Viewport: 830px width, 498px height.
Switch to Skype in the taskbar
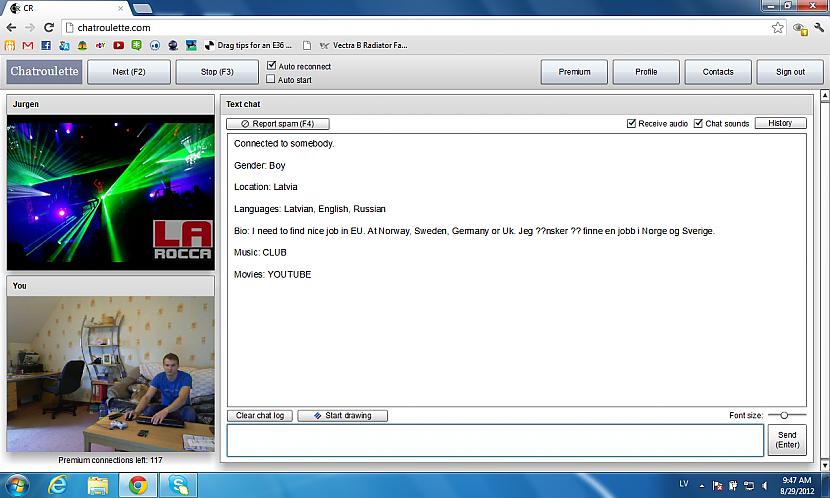tap(178, 485)
